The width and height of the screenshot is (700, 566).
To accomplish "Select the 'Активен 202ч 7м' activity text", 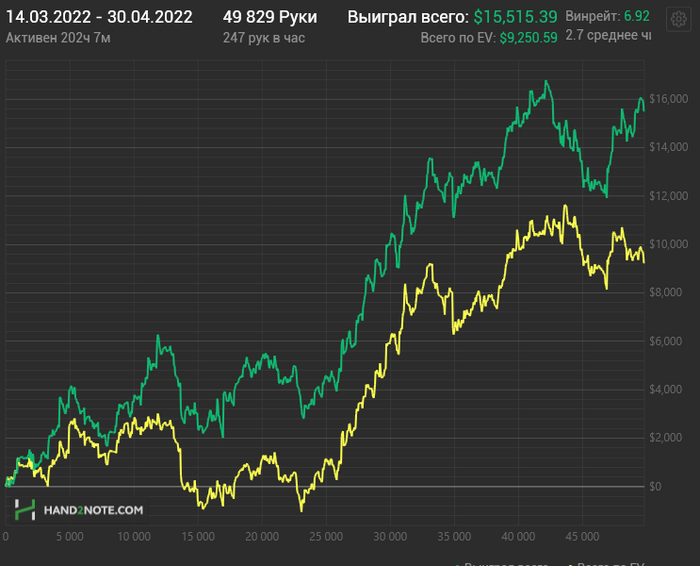I will click(x=58, y=38).
